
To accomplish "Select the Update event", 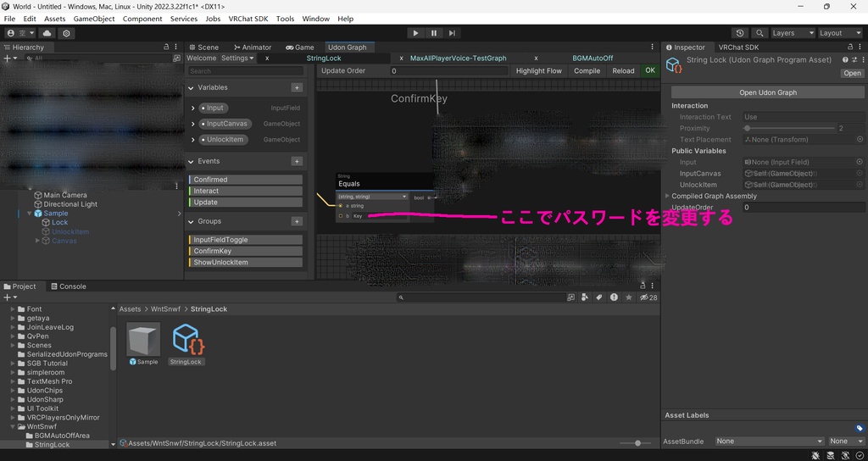I will click(246, 202).
